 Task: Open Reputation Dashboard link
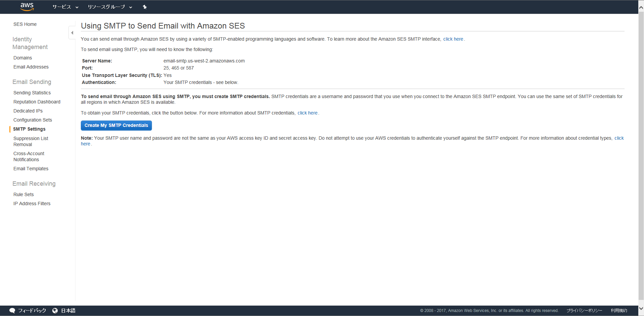[x=37, y=102]
